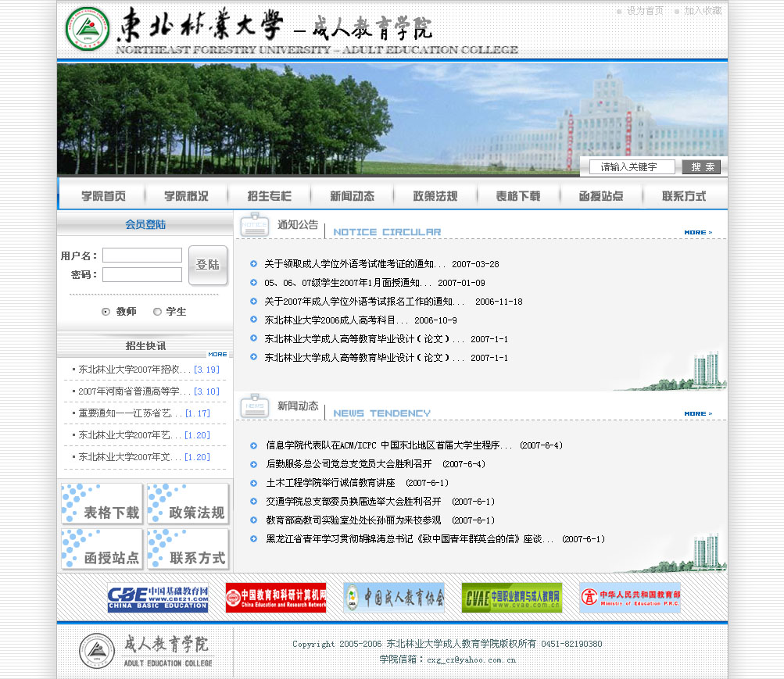Click the 函授站点 quick-link icon block

(101, 549)
